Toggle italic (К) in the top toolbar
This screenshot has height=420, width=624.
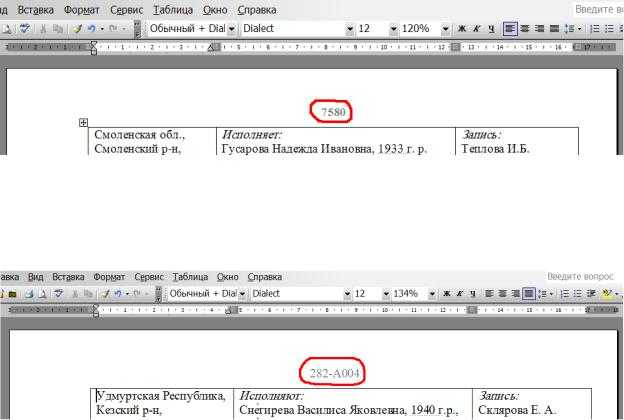pyautogui.click(x=476, y=29)
